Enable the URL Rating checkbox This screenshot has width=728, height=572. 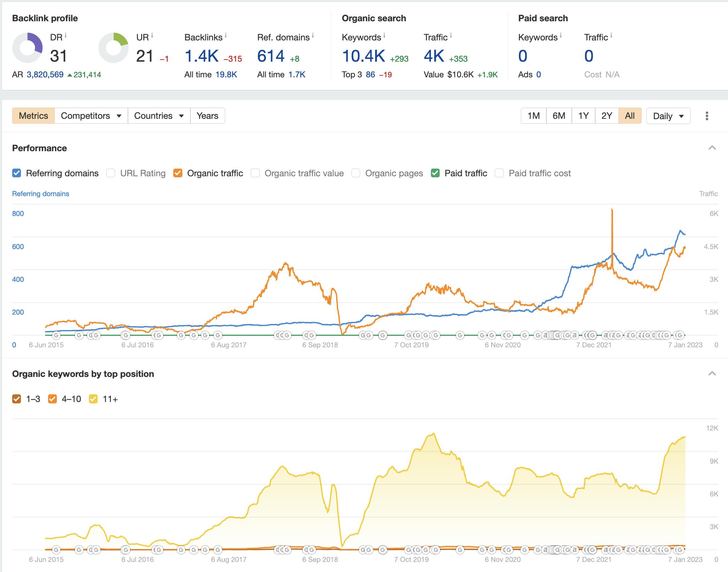111,173
